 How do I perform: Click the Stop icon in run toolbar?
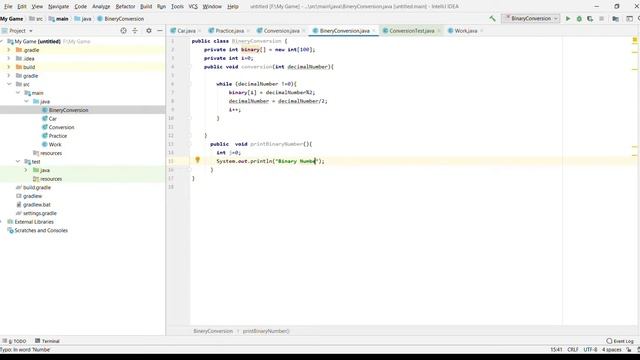[601, 18]
